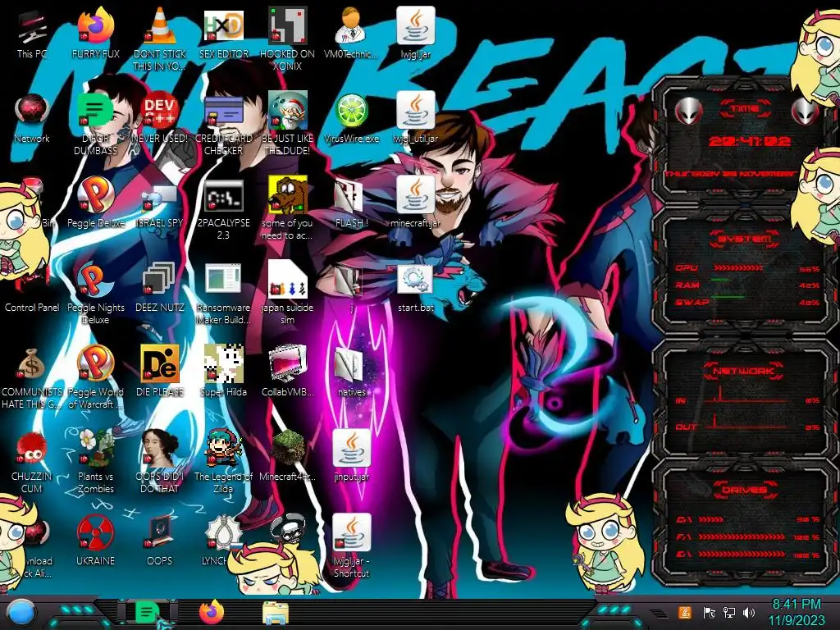
Task: Select the Peggle World of Warcraft icon
Action: point(96,364)
